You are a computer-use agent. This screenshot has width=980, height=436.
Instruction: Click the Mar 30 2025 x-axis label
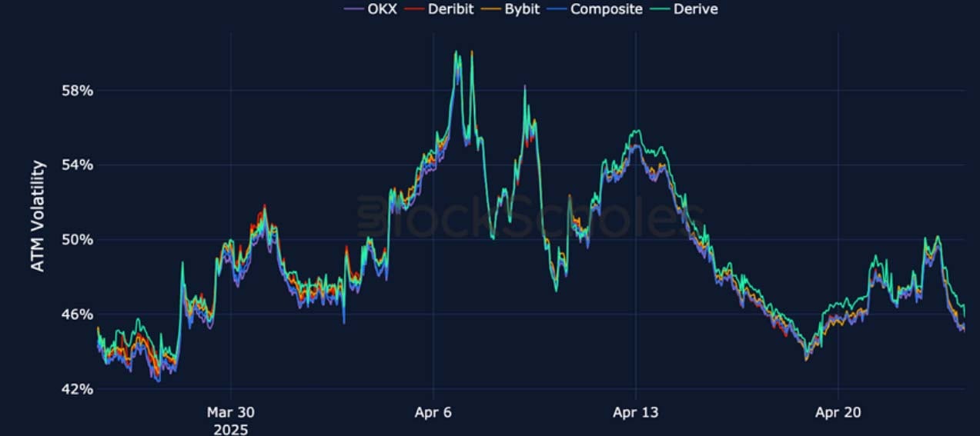tap(231, 421)
